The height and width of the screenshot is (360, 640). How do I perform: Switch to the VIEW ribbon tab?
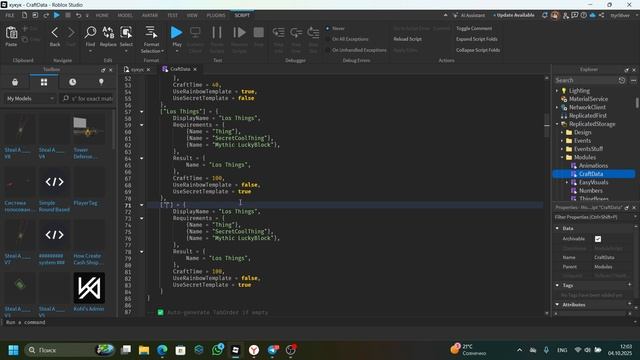click(192, 15)
